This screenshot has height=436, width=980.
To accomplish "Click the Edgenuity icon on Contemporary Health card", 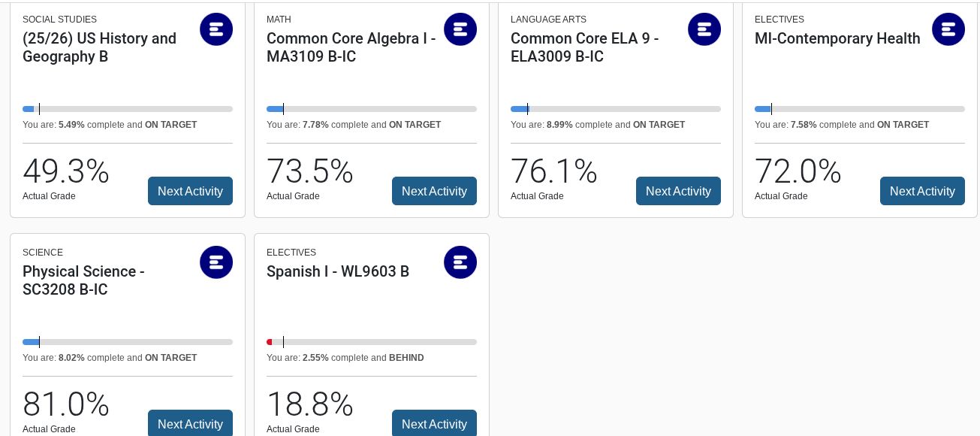I will click(948, 29).
